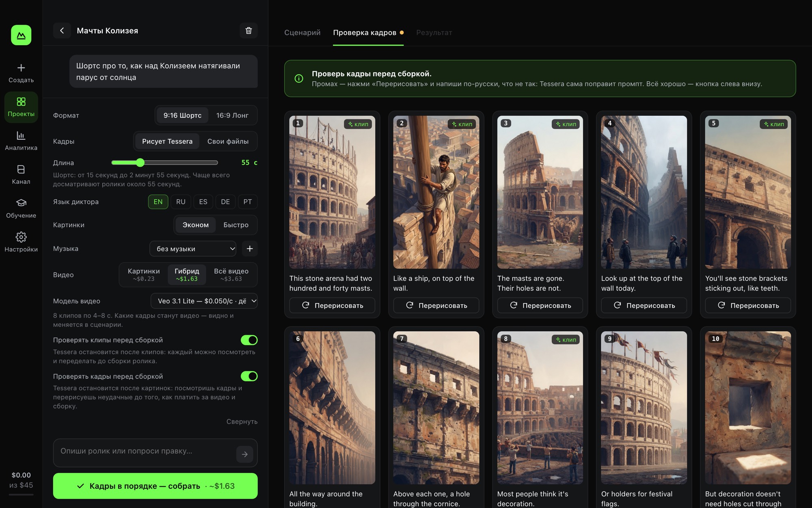The width and height of the screenshot is (812, 508).
Task: Open the Результат tab
Action: 434,33
